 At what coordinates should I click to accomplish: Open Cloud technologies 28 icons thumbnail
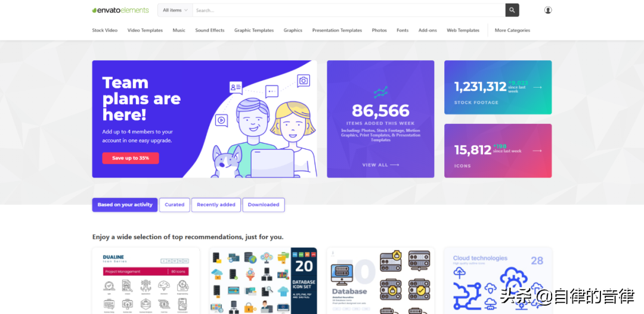(498, 281)
